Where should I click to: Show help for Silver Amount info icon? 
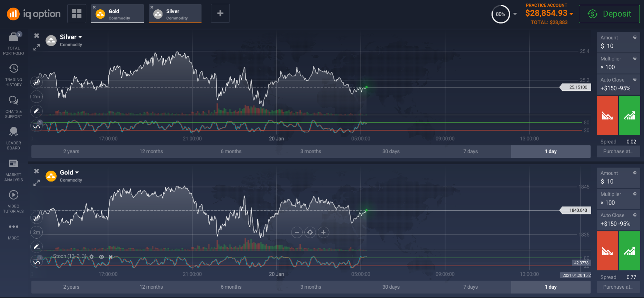click(x=635, y=37)
